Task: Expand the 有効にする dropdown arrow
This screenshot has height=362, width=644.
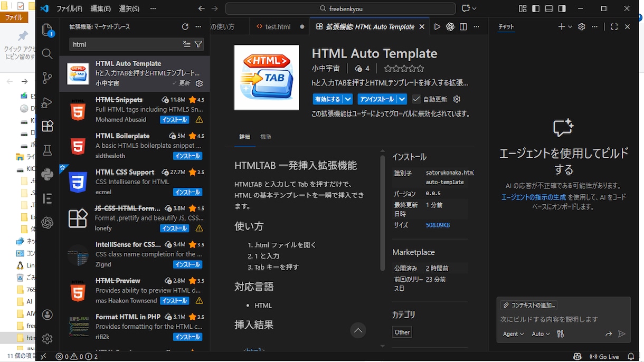Action: tap(347, 99)
